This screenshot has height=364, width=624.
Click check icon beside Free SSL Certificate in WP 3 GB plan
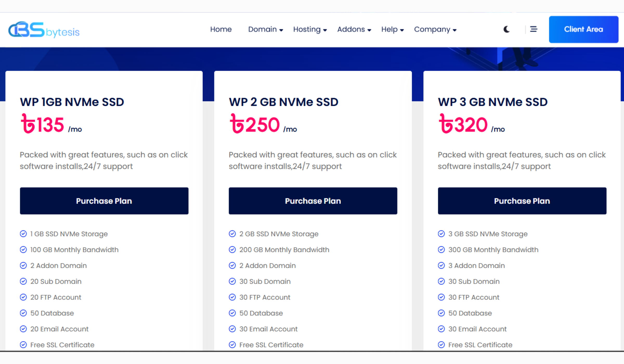pos(441,345)
